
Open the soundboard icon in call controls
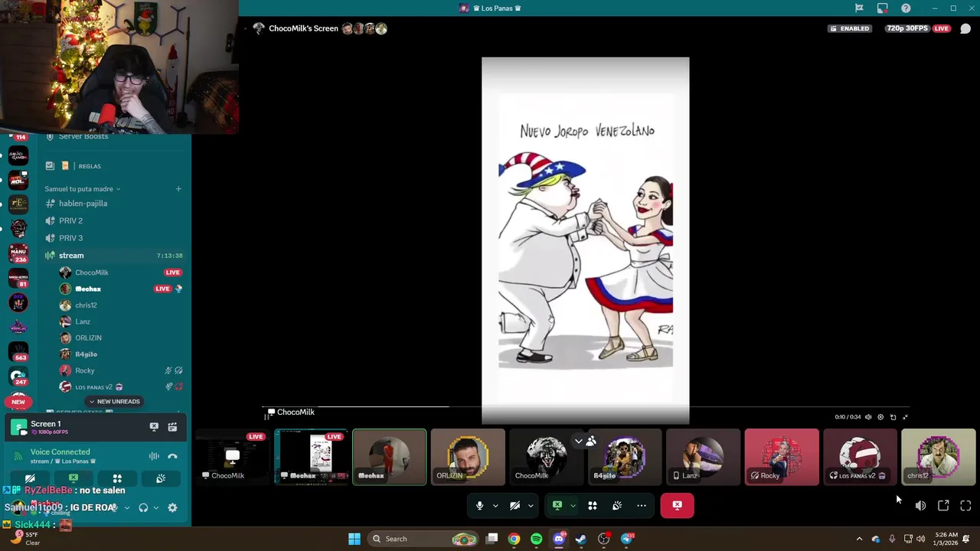pos(617,506)
